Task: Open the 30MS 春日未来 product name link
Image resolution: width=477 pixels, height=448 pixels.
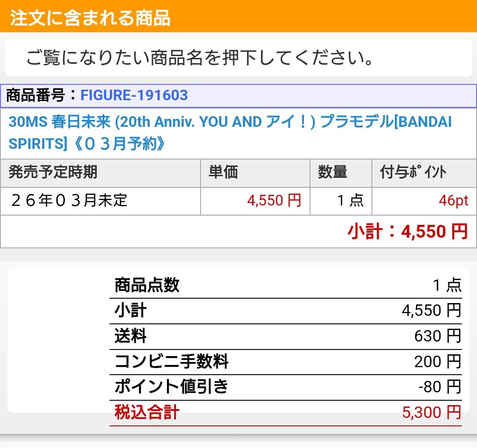Action: point(230,133)
